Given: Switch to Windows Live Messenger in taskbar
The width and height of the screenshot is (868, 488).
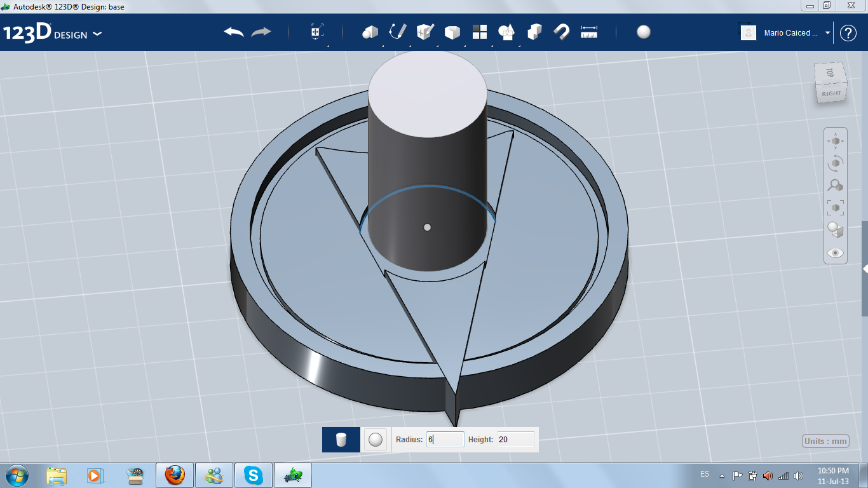Looking at the screenshot, I should pyautogui.click(x=214, y=475).
